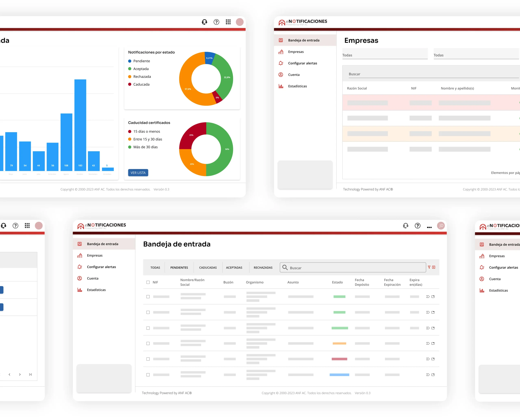Click the archive icon in last notification row
This screenshot has width=520, height=420.
coord(433,375)
